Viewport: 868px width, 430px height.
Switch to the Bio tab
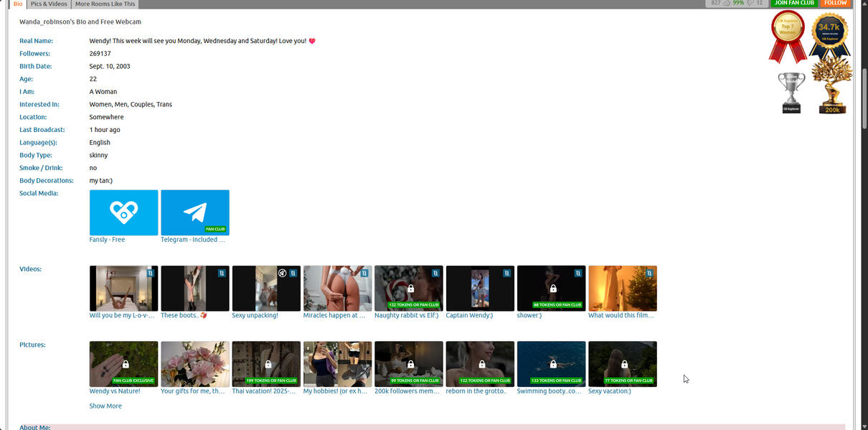pos(18,4)
